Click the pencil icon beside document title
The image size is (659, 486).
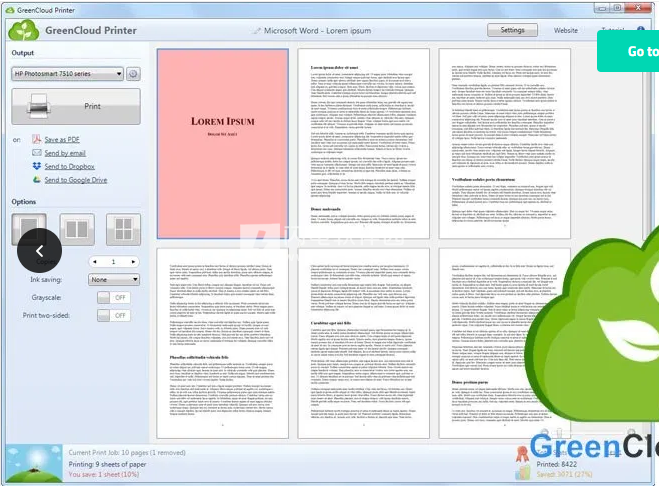coord(257,31)
